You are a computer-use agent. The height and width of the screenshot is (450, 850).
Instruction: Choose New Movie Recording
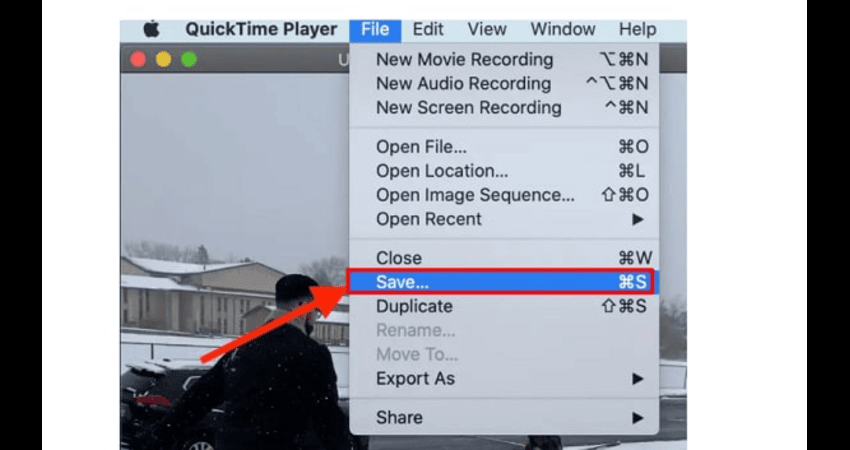[x=504, y=60]
